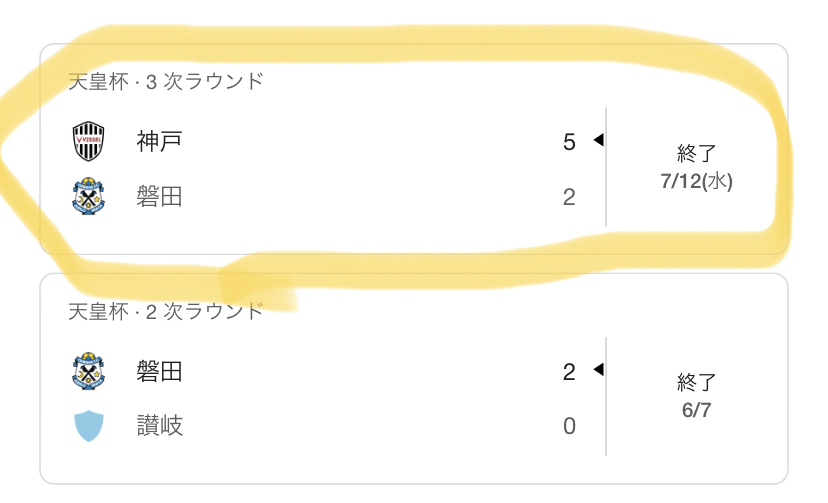Open the 磐田 vs 讃岐 match card
The height and width of the screenshot is (503, 828).
point(414,378)
